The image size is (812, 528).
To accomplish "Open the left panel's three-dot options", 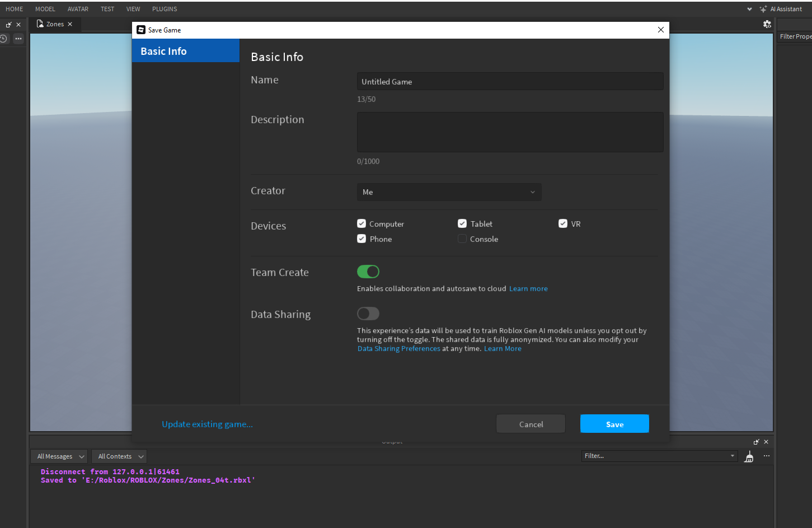I will pos(18,39).
